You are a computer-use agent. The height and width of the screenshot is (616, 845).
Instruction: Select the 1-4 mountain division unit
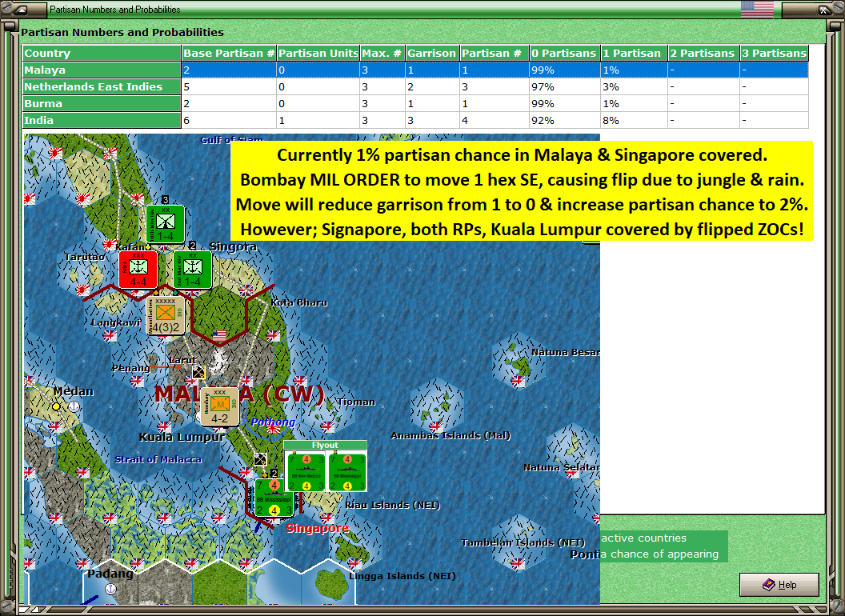tap(166, 224)
